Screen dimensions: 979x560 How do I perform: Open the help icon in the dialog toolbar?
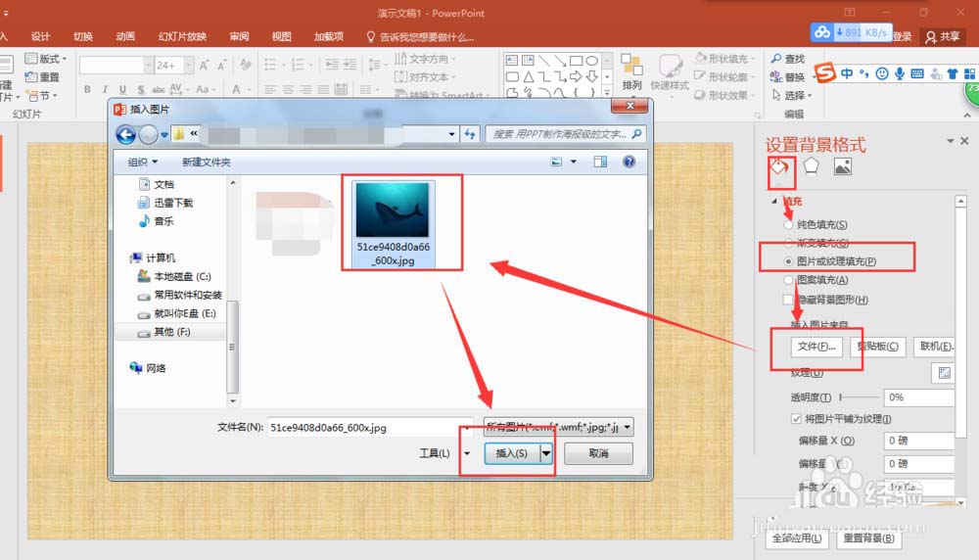click(x=629, y=162)
